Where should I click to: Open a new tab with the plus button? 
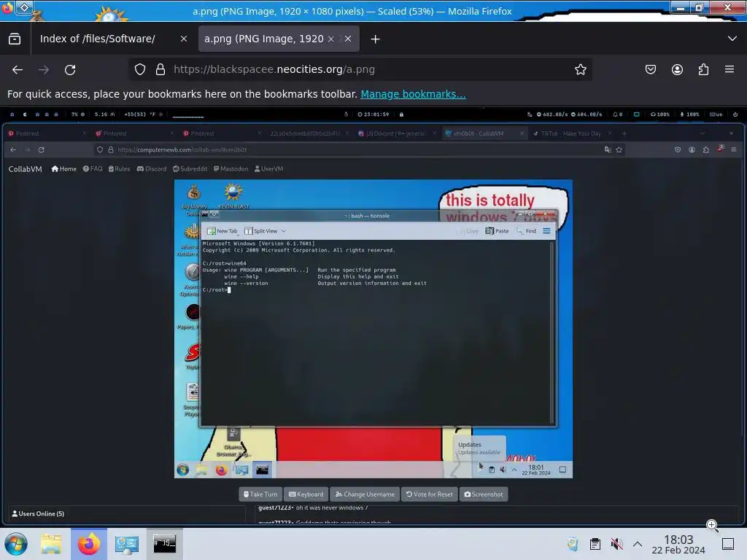coord(376,39)
